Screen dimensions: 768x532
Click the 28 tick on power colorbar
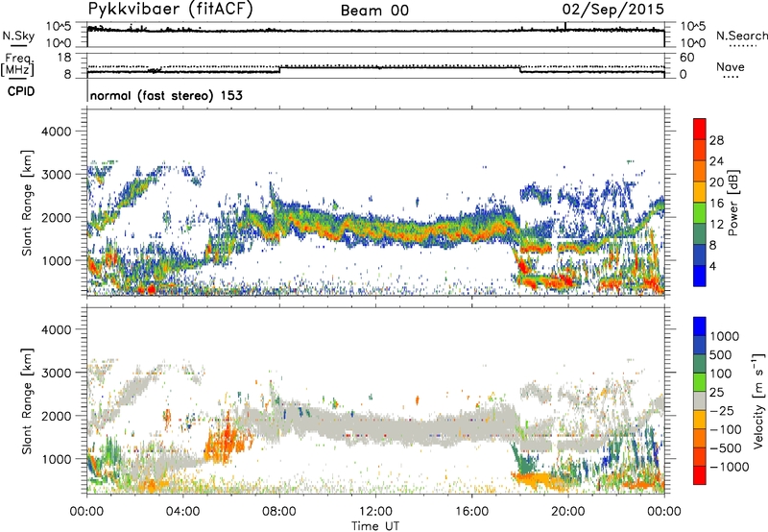(716, 140)
